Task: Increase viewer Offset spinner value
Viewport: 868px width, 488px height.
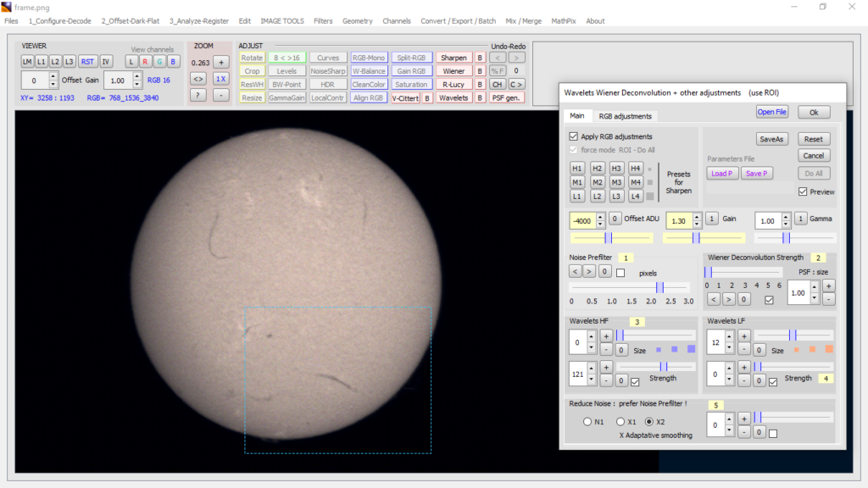Action: click(53, 76)
